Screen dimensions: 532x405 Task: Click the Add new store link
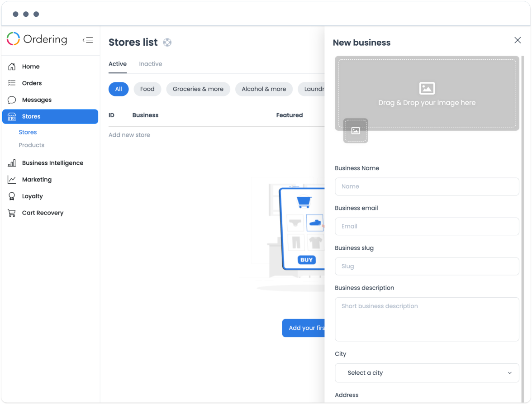[x=129, y=135]
